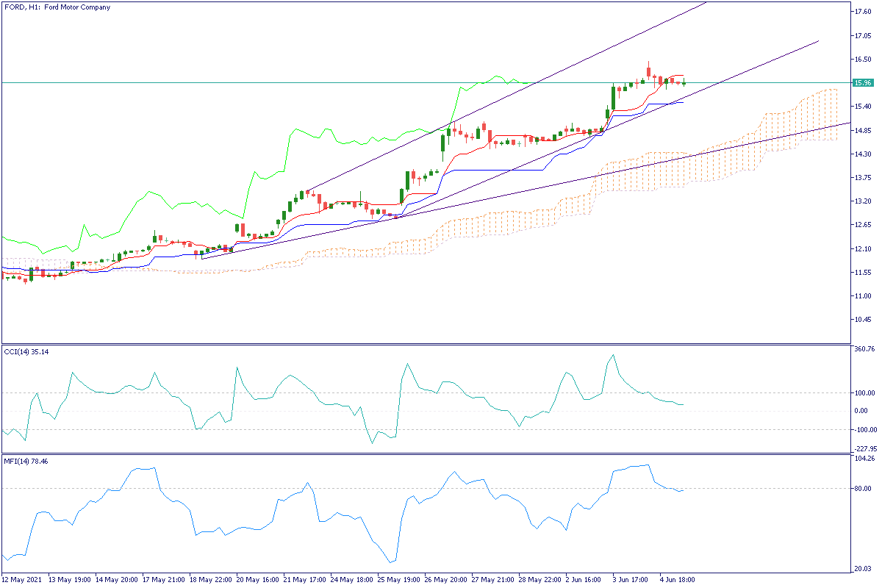Click the 80.00 MFI level label

(862, 489)
